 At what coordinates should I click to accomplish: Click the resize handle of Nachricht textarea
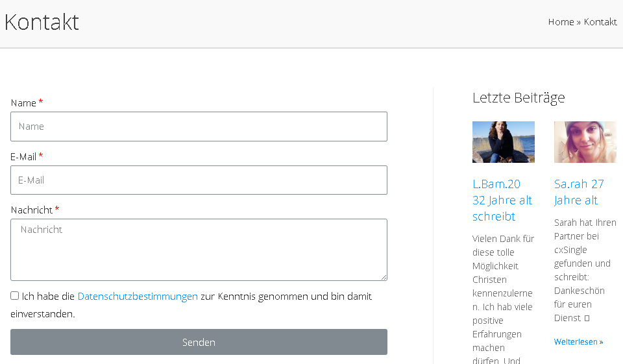tap(384, 277)
